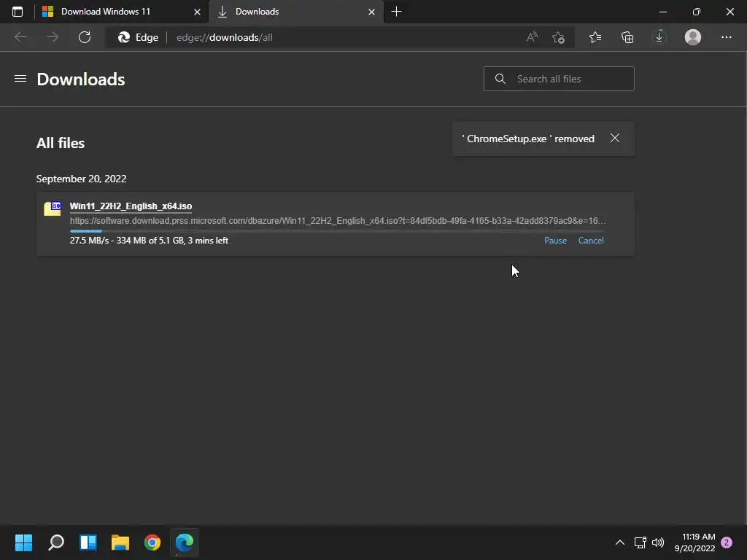Open taskbar Search
The height and width of the screenshot is (560, 747).
pos(55,542)
